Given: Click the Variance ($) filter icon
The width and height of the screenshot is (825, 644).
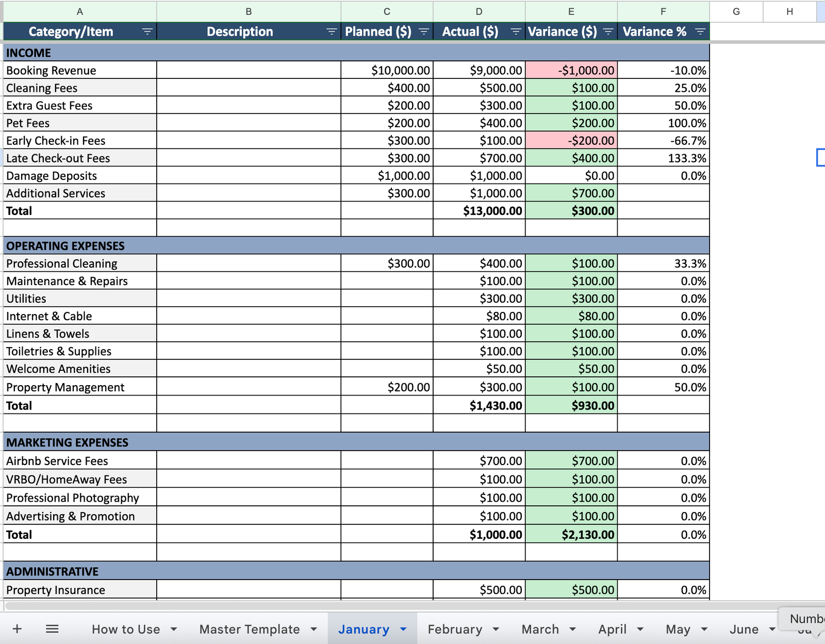Looking at the screenshot, I should tap(608, 32).
